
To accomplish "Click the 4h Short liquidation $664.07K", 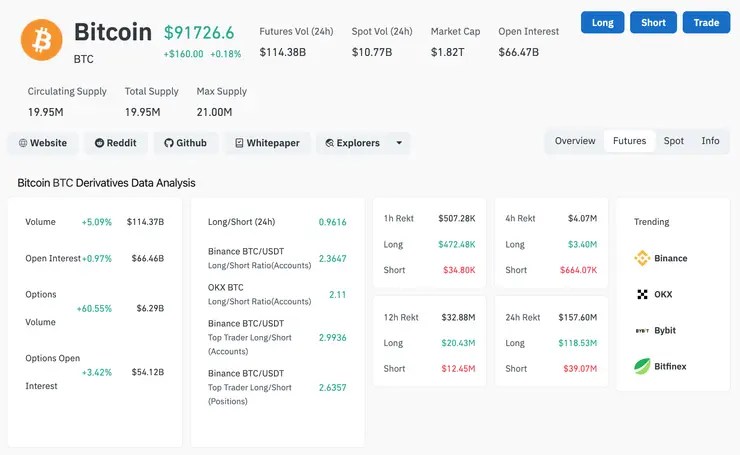I will (x=579, y=270).
